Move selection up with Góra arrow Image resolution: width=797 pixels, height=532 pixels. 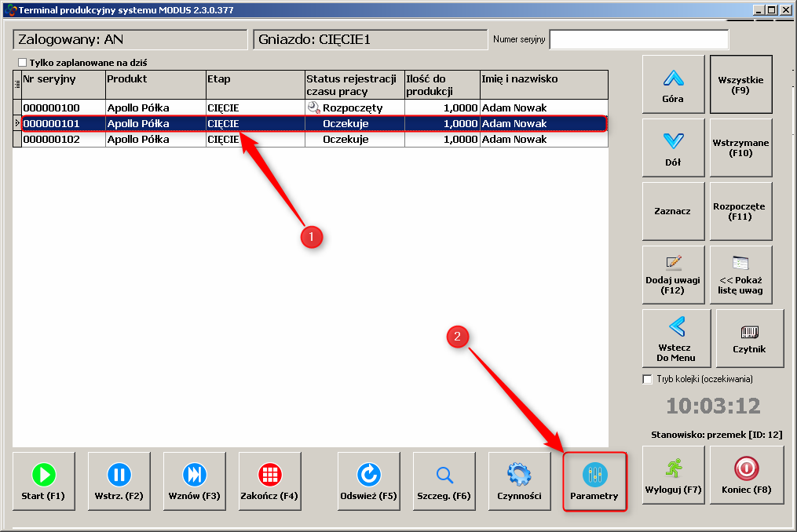673,85
